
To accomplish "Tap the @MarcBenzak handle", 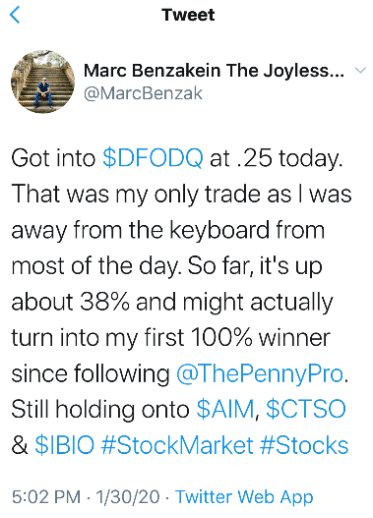I will tap(143, 93).
